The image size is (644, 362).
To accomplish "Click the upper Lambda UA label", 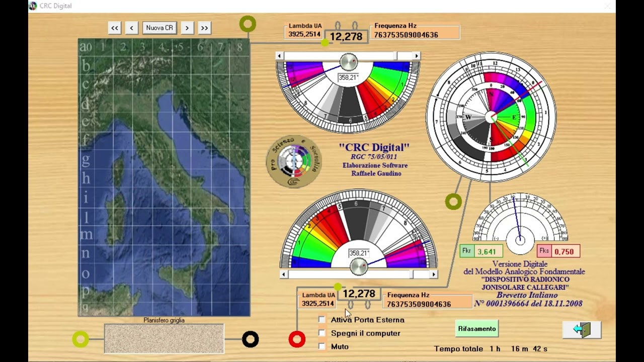I will click(x=305, y=26).
